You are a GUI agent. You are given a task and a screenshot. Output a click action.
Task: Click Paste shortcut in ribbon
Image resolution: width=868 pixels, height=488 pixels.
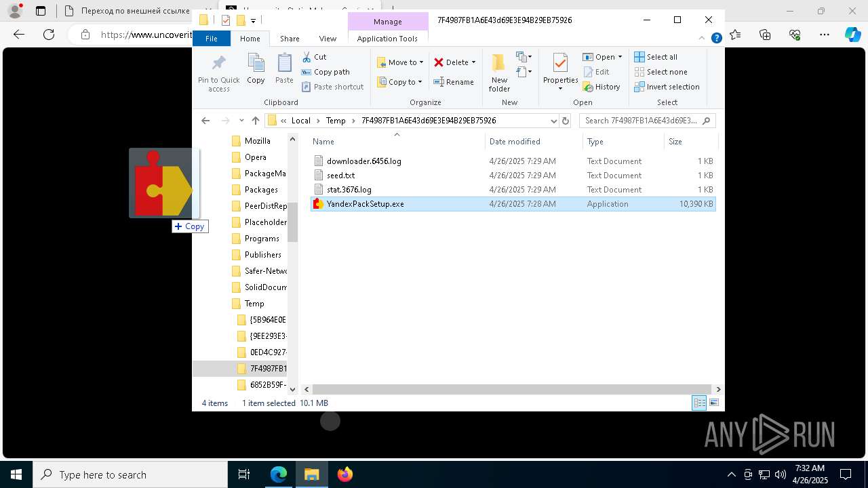pyautogui.click(x=333, y=87)
